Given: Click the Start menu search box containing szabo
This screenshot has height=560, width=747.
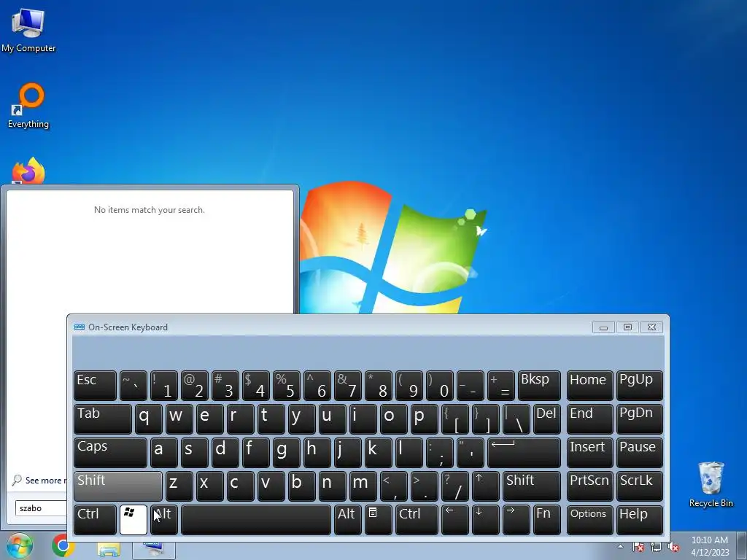Looking at the screenshot, I should click(41, 508).
